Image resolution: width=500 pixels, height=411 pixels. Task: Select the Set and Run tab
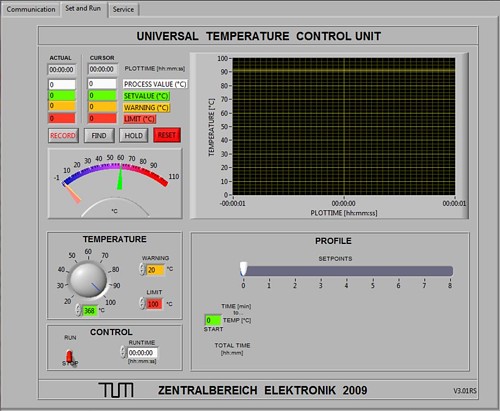(x=83, y=8)
